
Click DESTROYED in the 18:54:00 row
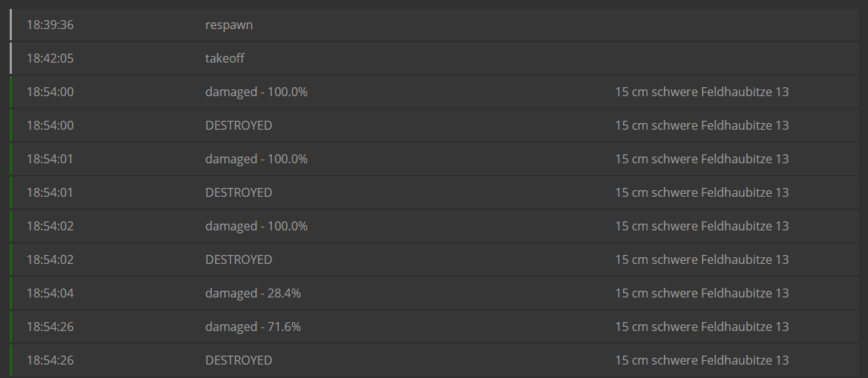point(238,125)
